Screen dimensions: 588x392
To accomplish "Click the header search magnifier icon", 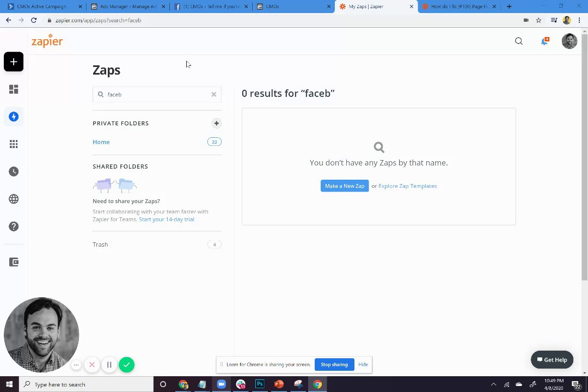I will coord(519,41).
